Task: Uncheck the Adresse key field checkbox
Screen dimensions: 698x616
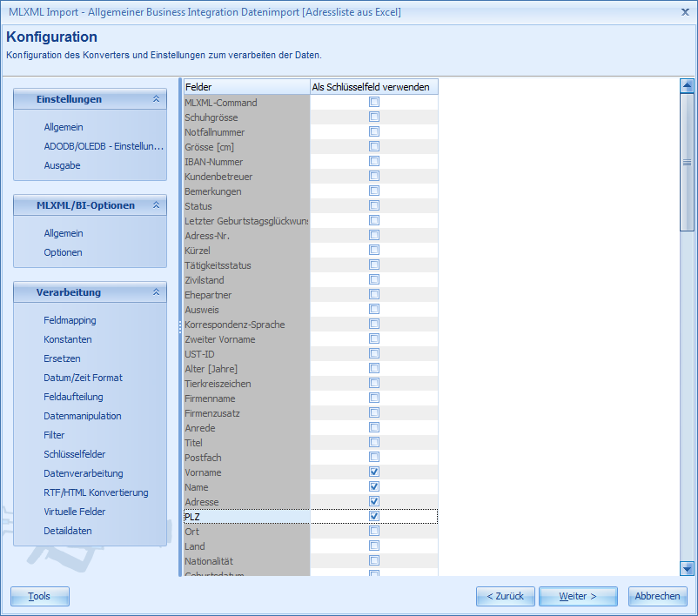Action: 374,501
